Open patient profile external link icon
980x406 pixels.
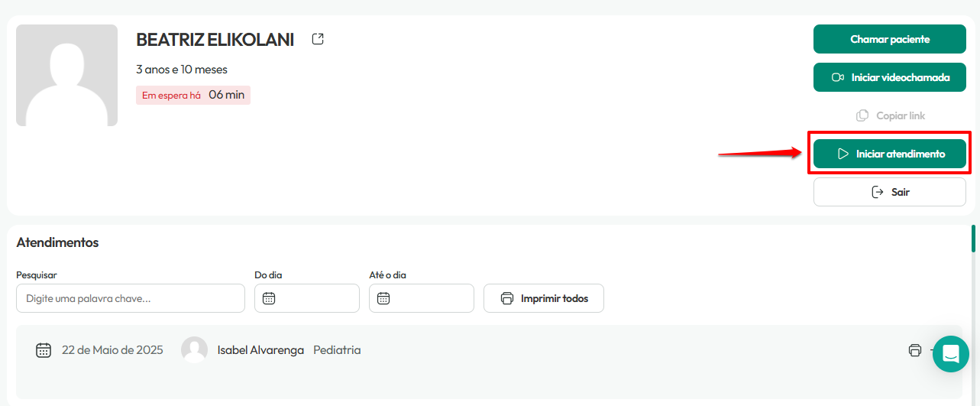click(x=318, y=39)
